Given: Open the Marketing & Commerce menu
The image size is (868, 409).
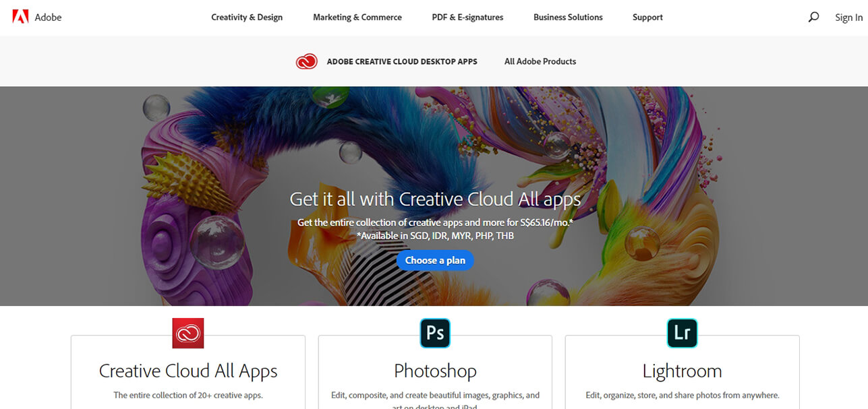Looking at the screenshot, I should [x=357, y=18].
